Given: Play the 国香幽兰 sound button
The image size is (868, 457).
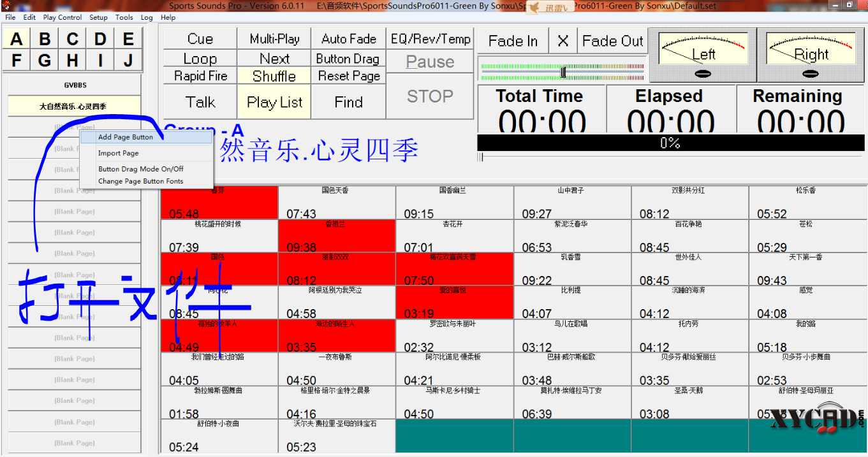Looking at the screenshot, I should click(x=454, y=203).
